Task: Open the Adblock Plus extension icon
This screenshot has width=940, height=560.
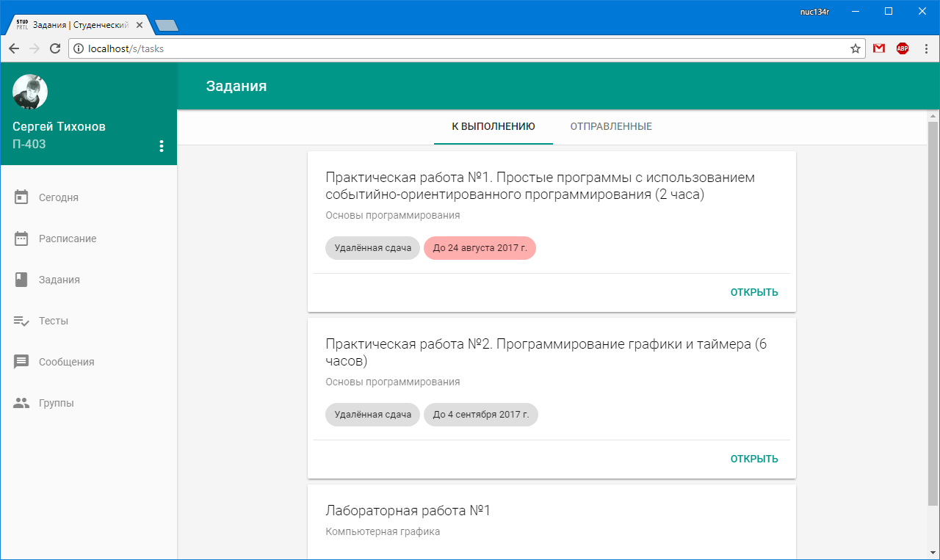Action: coord(903,48)
